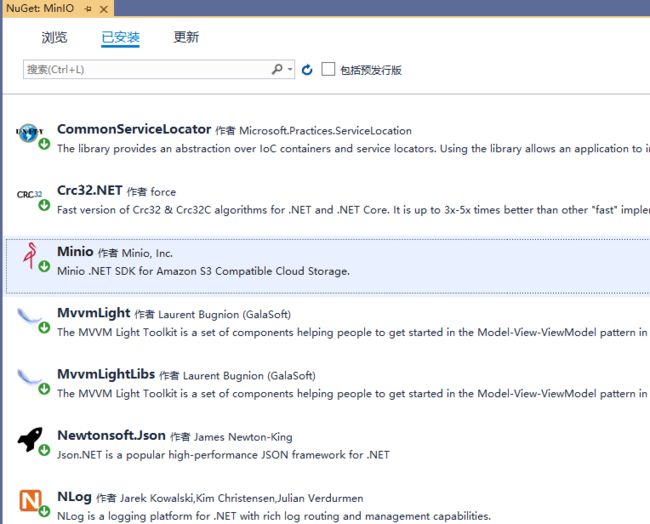The height and width of the screenshot is (524, 650).
Task: Click the Crc32.NET package logo
Action: (x=29, y=194)
